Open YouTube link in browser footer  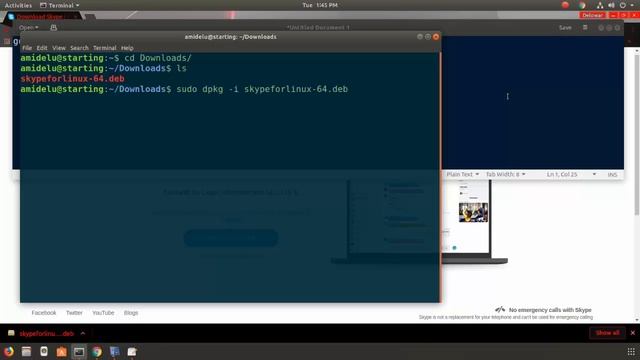(103, 313)
